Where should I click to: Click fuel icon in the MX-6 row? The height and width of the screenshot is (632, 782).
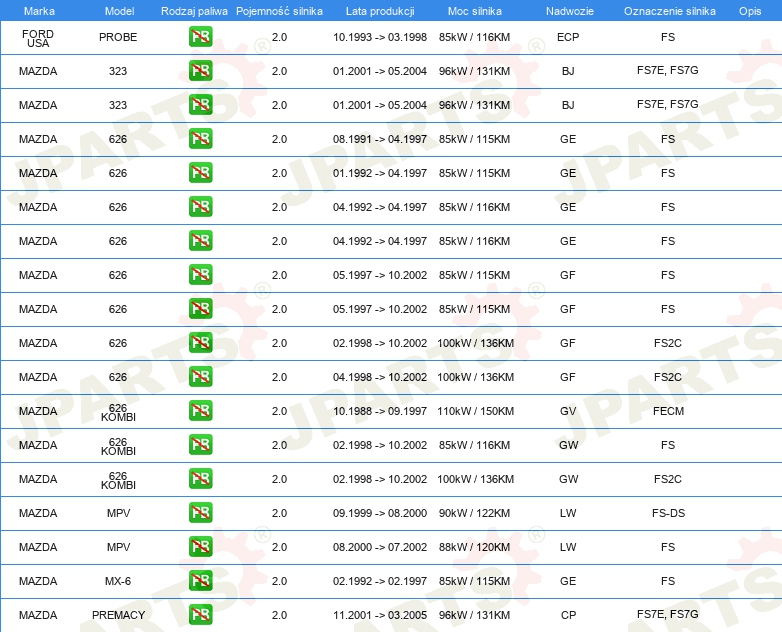pyautogui.click(x=200, y=580)
